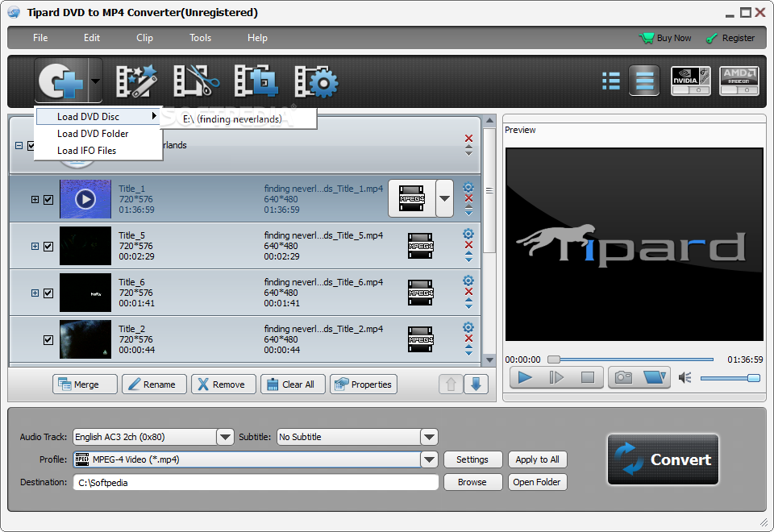Click the Buy Now cart link
Screen dimensions: 774x532
[x=665, y=38]
